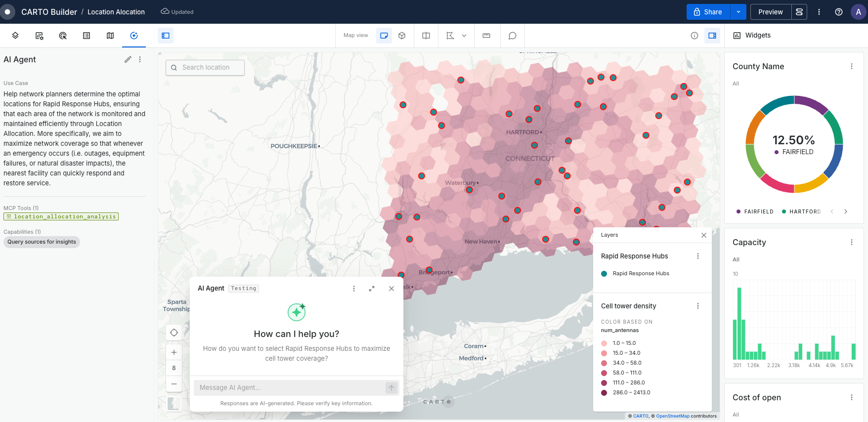
Task: Open the measure distance ruler tool
Action: pos(486,36)
